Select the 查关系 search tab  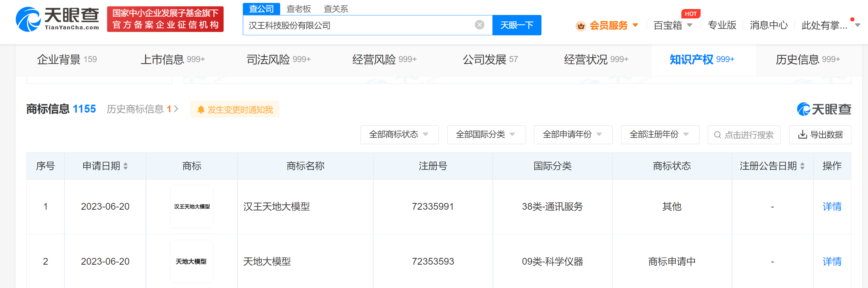[x=336, y=9]
